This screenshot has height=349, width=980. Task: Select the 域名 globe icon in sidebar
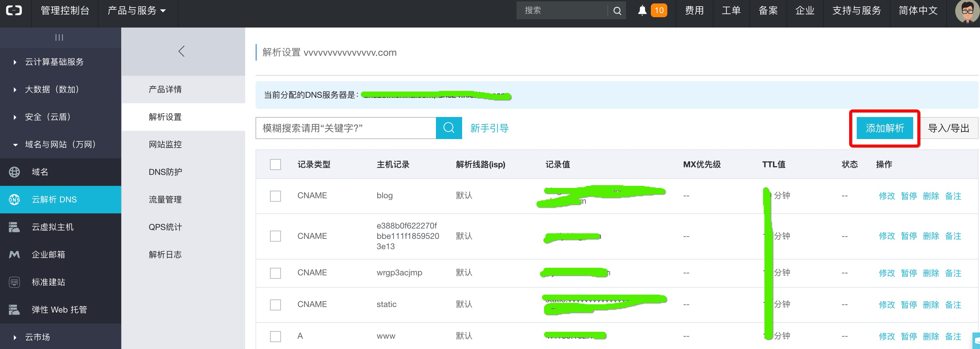14,171
